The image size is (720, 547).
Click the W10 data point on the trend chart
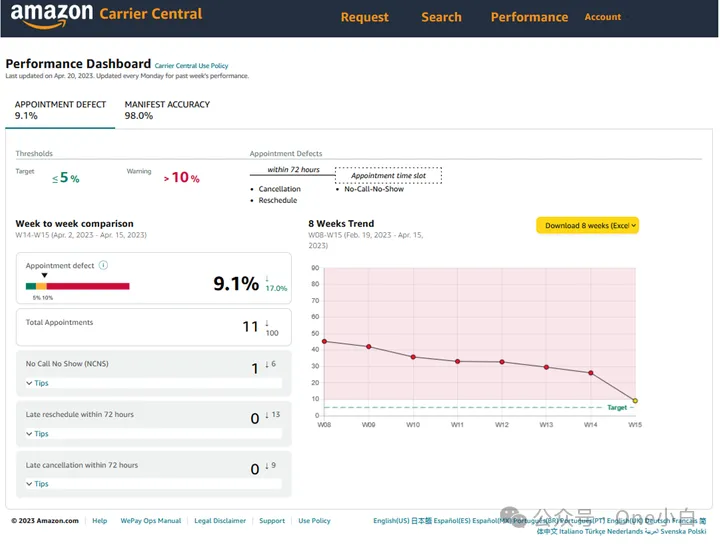(x=413, y=357)
